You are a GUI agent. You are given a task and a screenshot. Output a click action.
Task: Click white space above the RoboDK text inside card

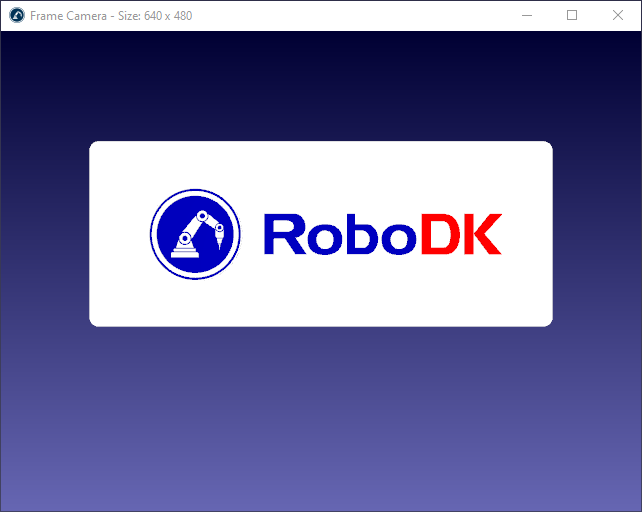click(380, 175)
